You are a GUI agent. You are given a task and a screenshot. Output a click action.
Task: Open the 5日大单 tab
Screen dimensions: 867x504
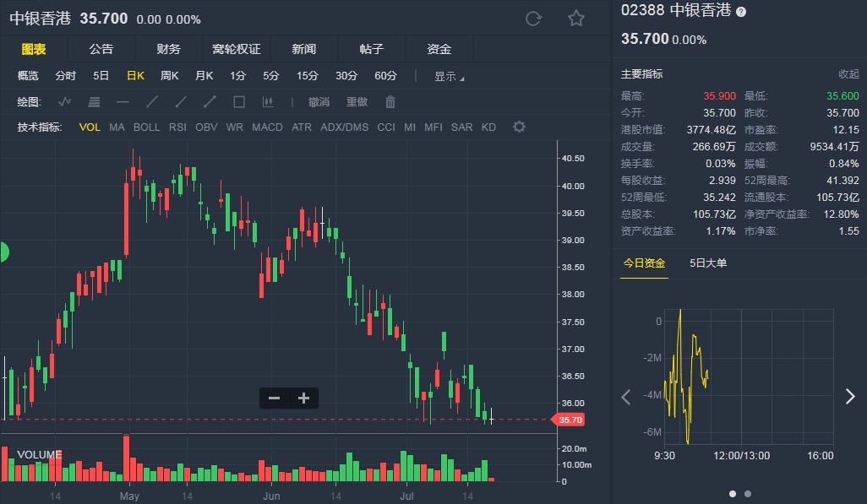click(x=708, y=263)
